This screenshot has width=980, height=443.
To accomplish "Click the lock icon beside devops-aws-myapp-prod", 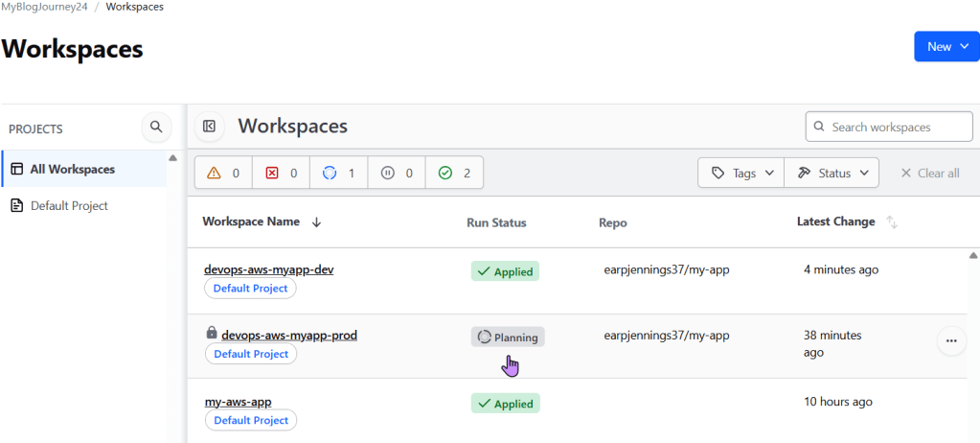I will [211, 333].
